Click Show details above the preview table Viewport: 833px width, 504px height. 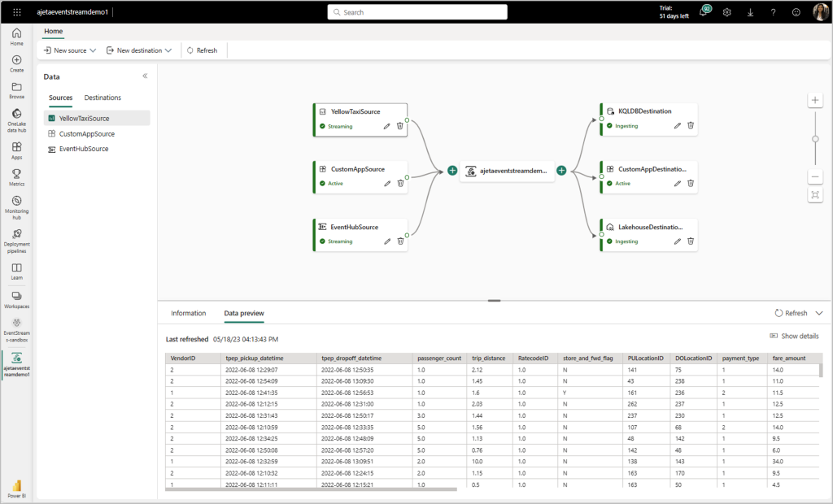(794, 336)
